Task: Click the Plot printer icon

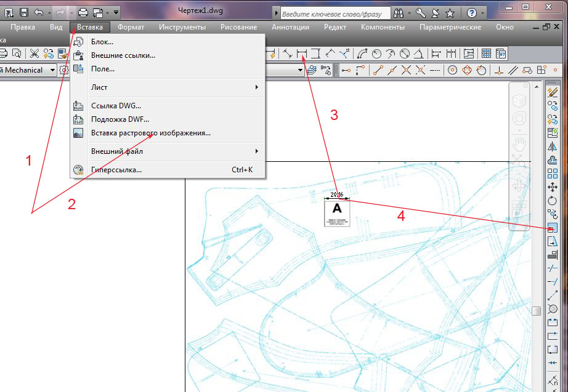Action: tap(83, 12)
